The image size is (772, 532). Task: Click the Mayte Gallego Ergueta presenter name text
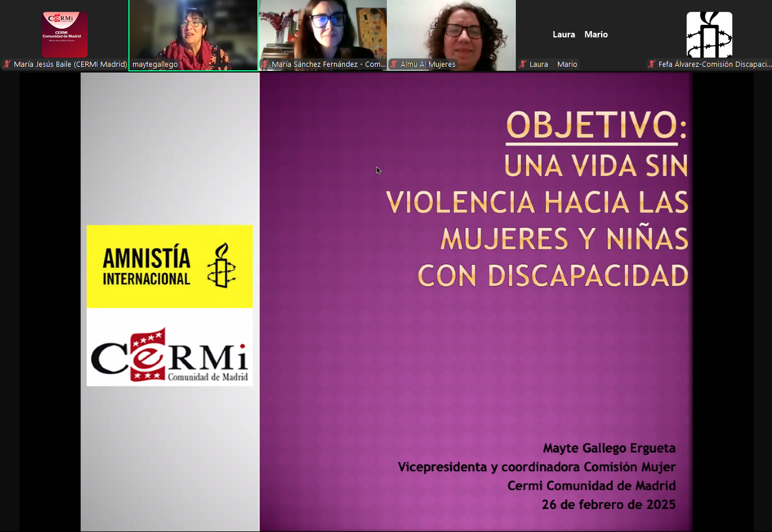(609, 448)
